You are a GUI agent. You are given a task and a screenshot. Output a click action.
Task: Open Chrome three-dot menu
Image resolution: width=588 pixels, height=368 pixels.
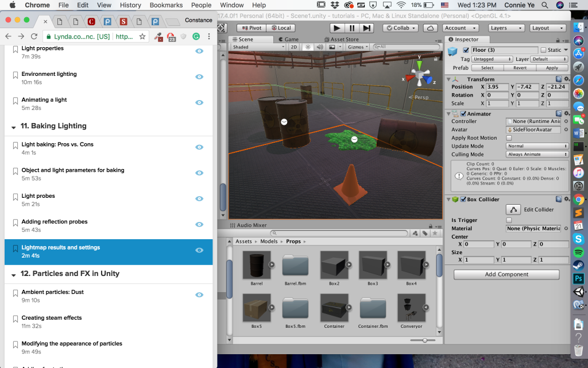[209, 36]
